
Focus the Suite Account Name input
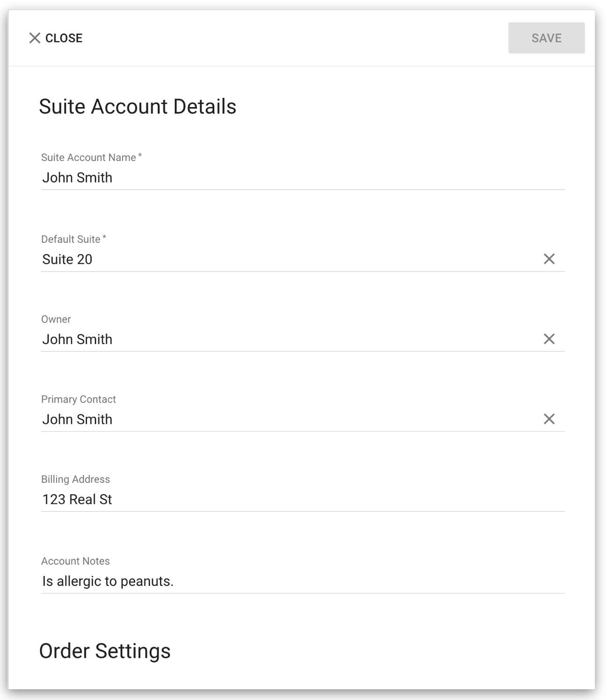(303, 178)
